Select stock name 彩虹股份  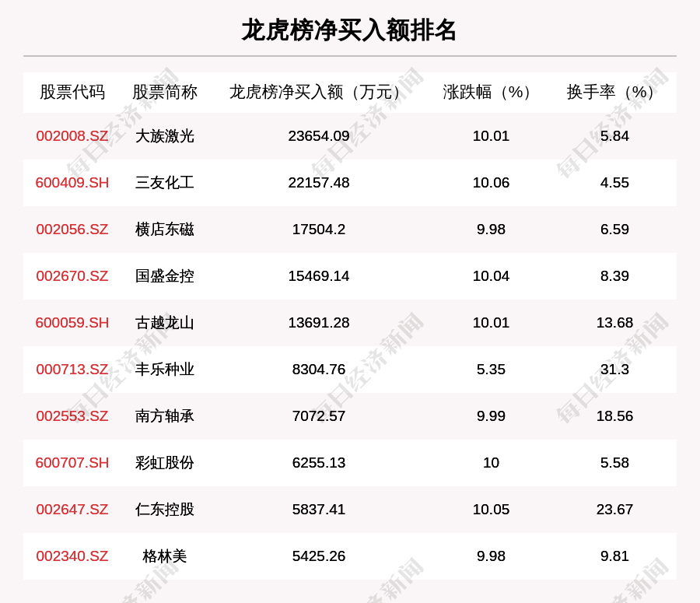[x=165, y=463]
